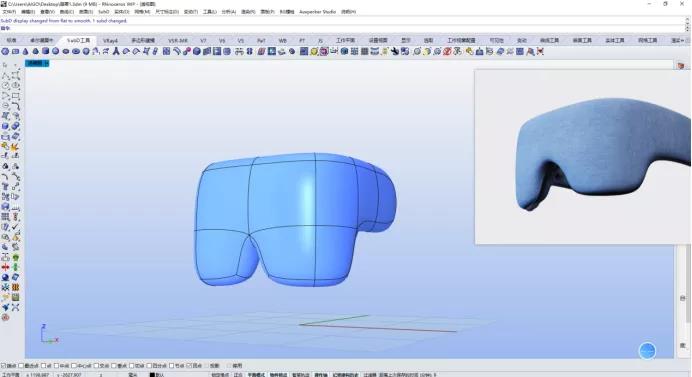Select the SubD cone primitive icon

[x=25, y=52]
